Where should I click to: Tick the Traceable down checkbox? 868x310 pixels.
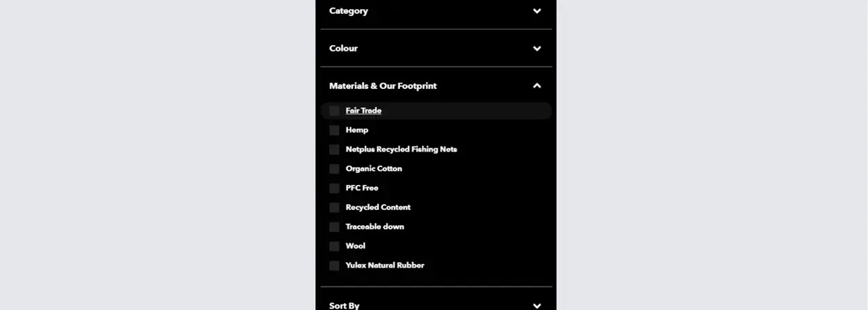(x=334, y=227)
